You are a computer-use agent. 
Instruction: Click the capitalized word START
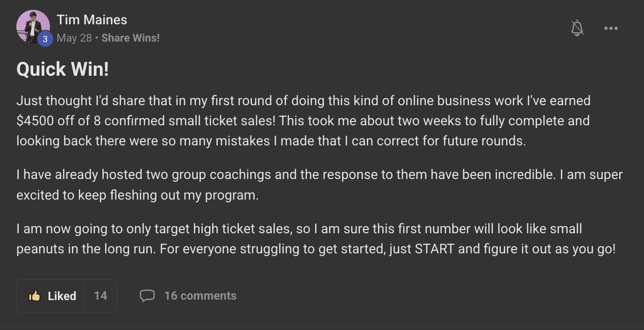[x=434, y=249]
